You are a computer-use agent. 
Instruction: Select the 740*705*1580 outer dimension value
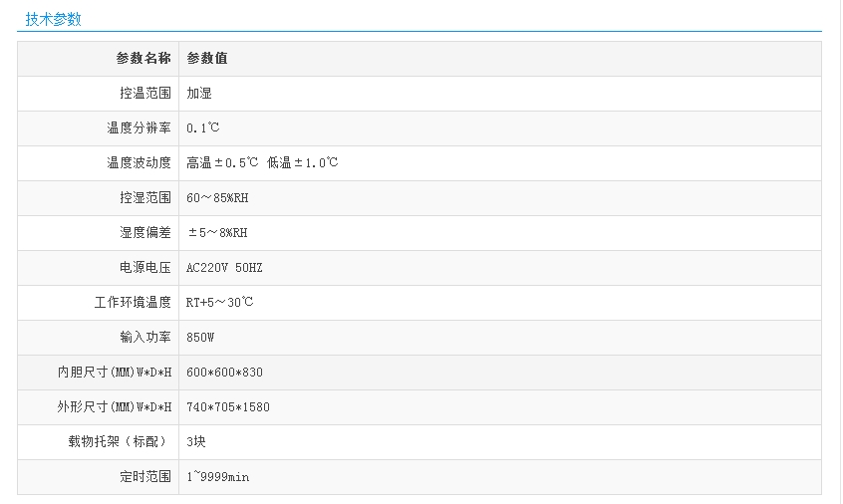(x=228, y=407)
